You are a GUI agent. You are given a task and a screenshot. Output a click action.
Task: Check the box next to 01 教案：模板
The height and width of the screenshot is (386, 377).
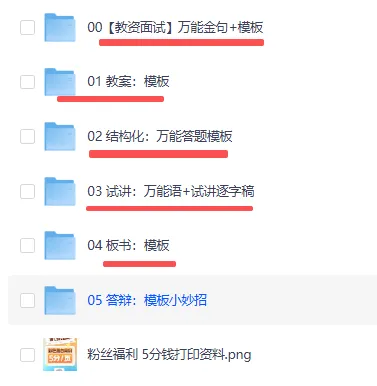[27, 82]
